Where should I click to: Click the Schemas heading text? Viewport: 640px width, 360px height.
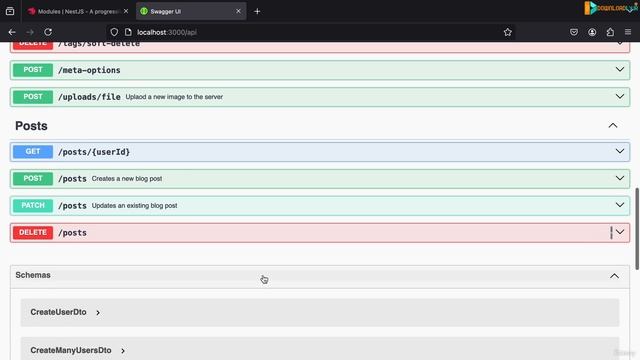pyautogui.click(x=33, y=275)
